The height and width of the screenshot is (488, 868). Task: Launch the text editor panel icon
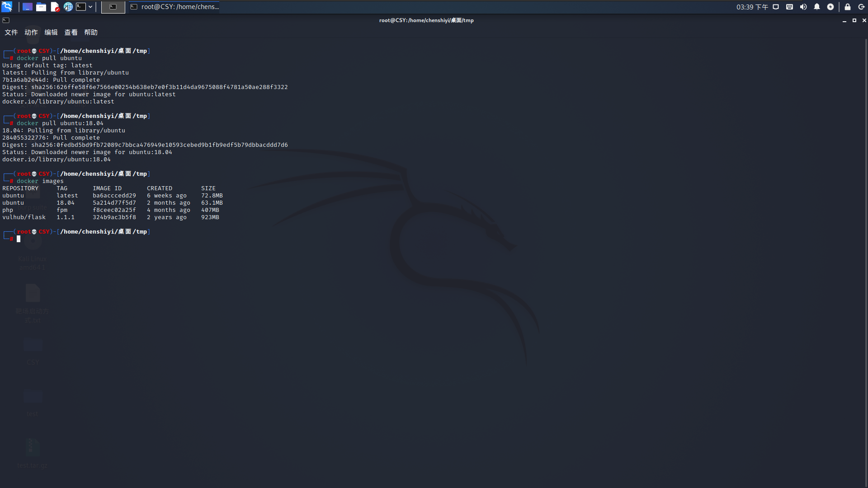(x=55, y=7)
